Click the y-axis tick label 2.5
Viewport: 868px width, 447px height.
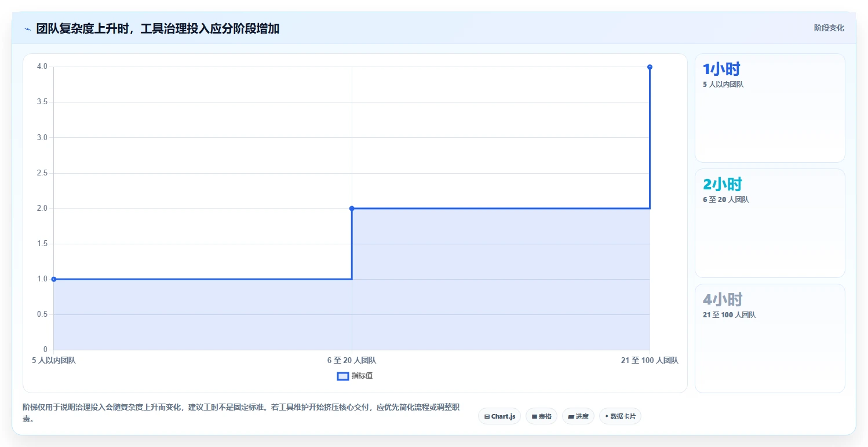coord(43,173)
